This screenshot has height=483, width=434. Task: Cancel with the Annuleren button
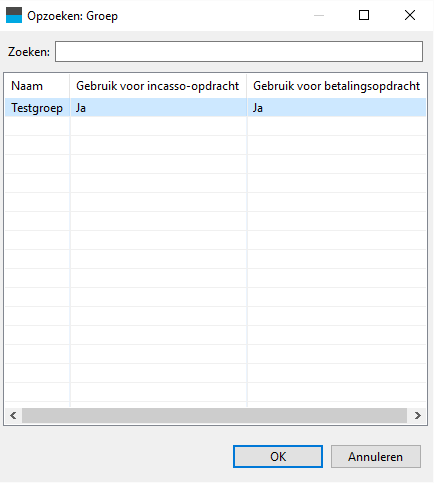(x=376, y=457)
